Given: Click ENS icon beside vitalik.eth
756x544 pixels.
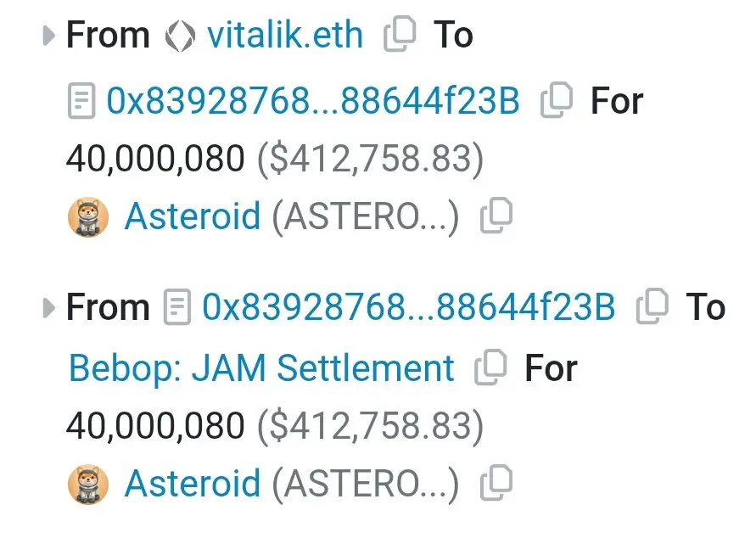Looking at the screenshot, I should click(x=181, y=36).
